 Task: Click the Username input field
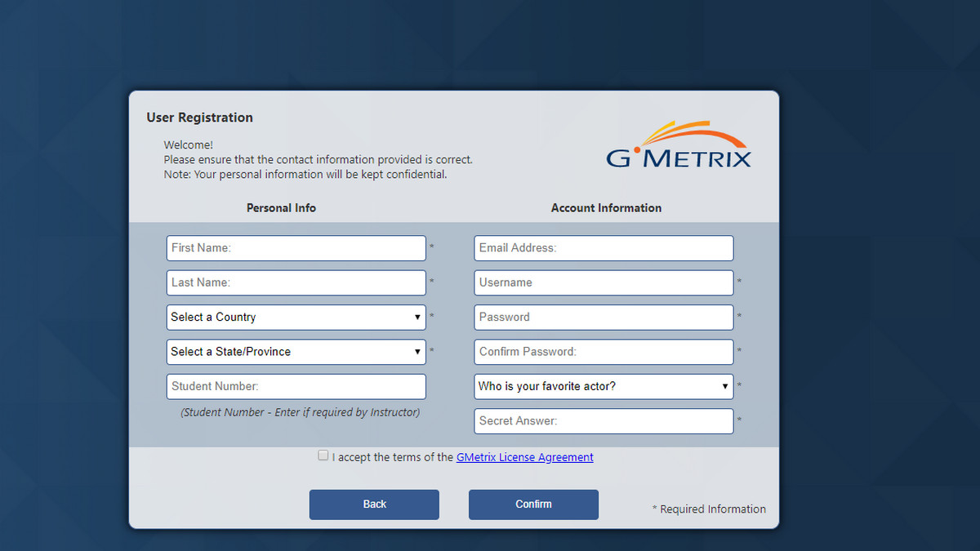click(x=604, y=282)
